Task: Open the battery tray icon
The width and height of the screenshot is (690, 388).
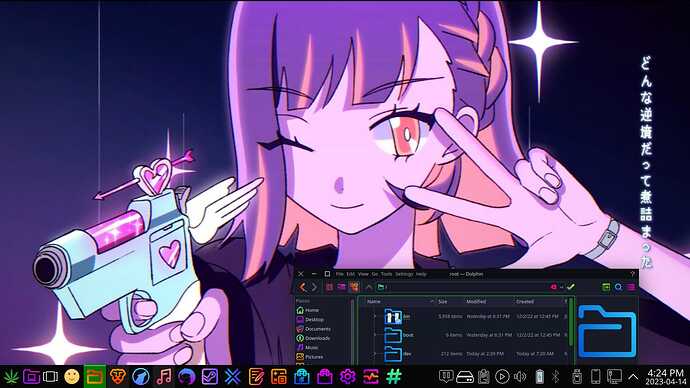Action: pos(539,377)
